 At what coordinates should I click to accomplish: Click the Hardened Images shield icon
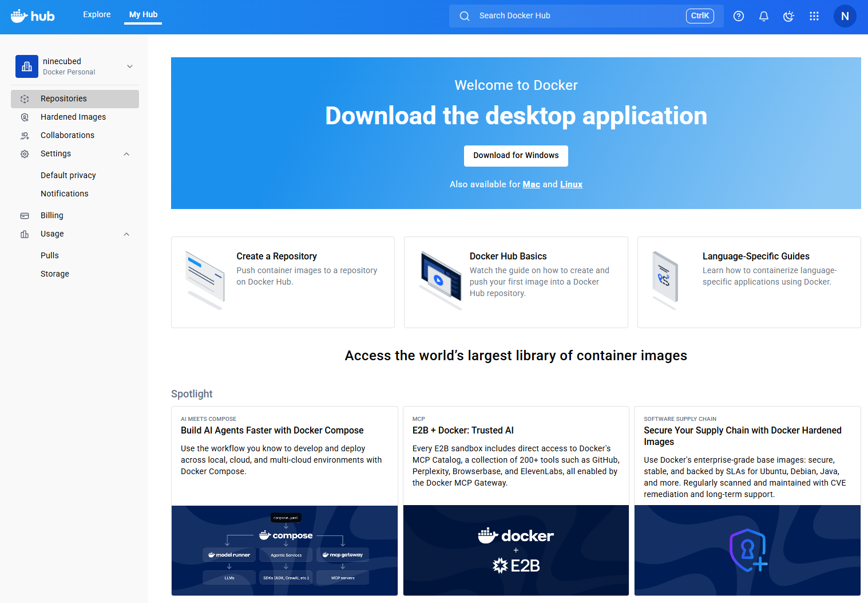tap(25, 117)
